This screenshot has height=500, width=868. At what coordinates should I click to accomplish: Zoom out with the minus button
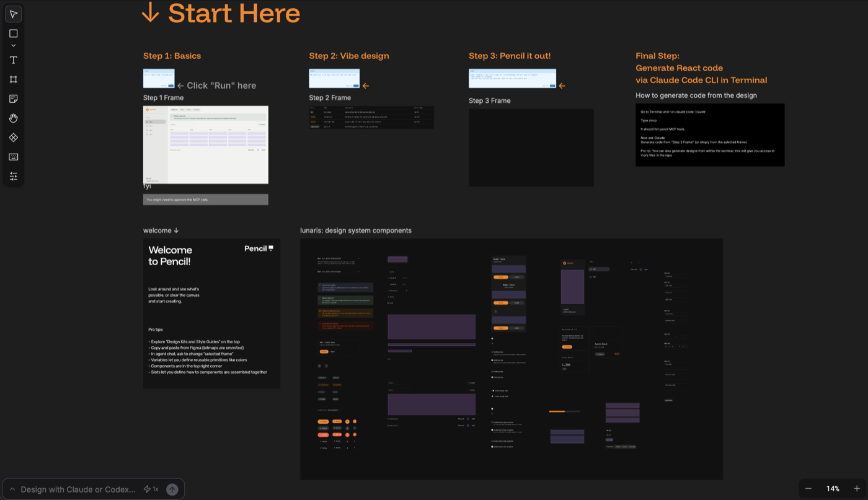point(808,489)
